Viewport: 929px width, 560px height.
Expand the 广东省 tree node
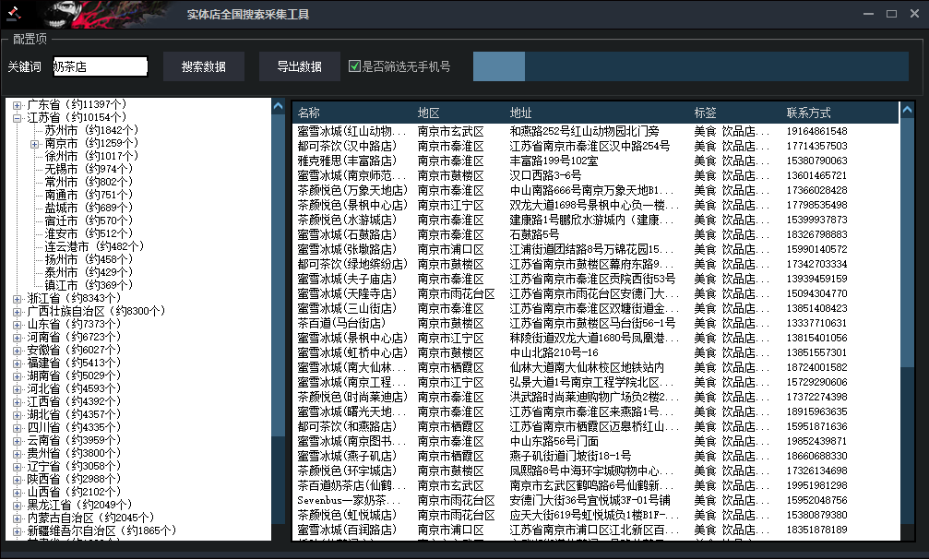pos(17,105)
